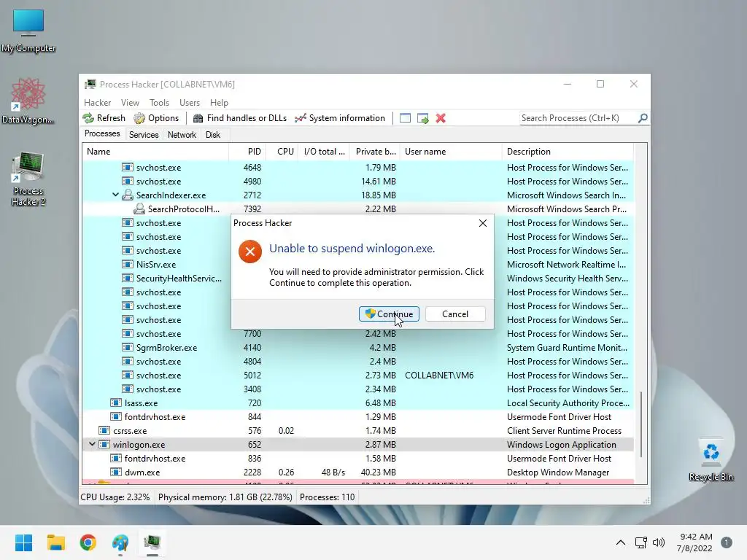This screenshot has width=747, height=560.
Task: Click NisSrv.exe process icon
Action: coord(127,264)
